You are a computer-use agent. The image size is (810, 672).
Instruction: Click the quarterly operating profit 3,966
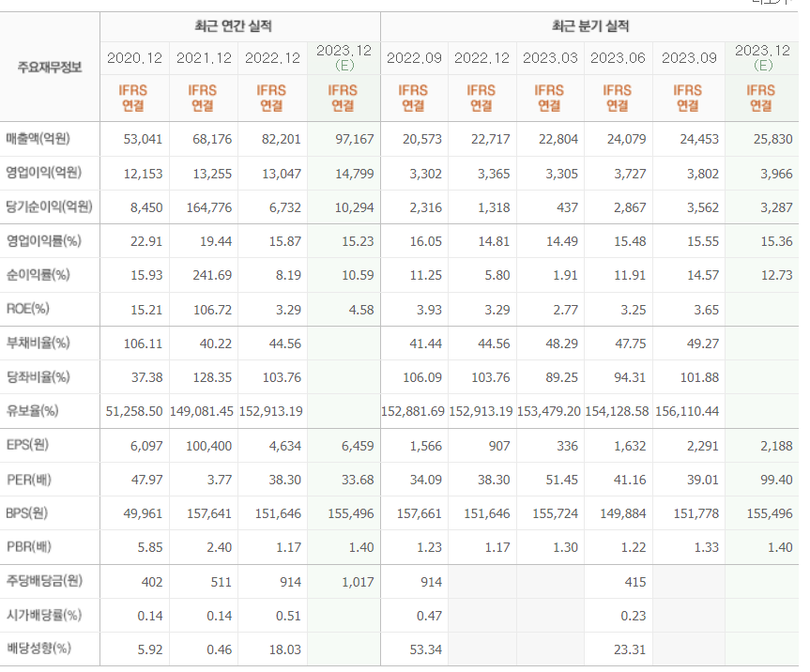click(776, 174)
